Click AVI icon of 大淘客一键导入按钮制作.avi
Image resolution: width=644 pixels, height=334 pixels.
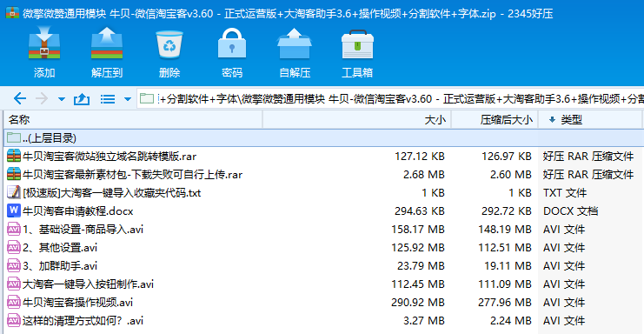(14, 284)
